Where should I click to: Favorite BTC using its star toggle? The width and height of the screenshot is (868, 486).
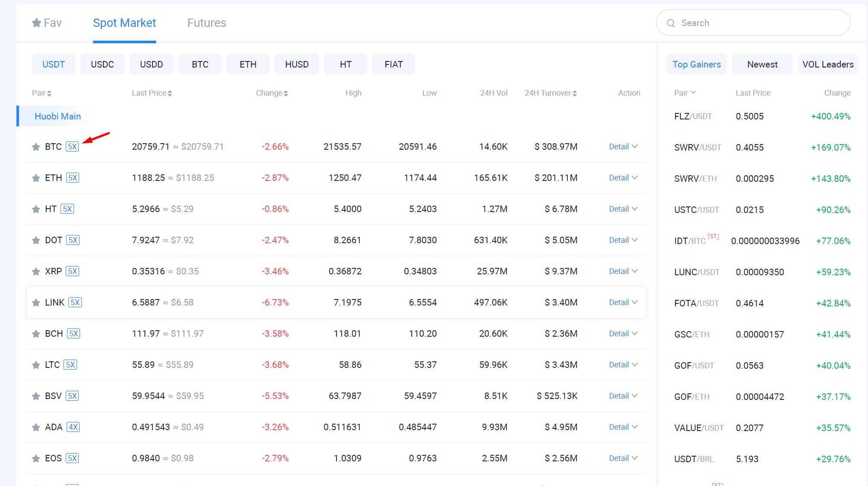[36, 146]
